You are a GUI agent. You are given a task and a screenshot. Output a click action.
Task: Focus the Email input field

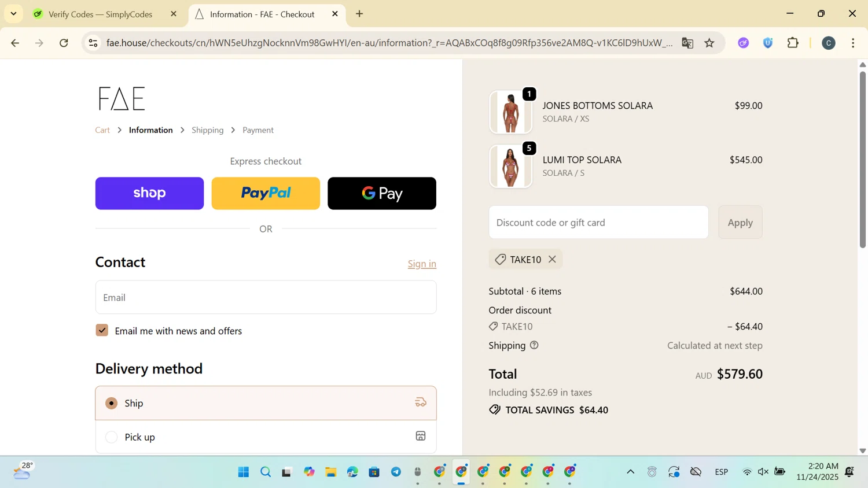pyautogui.click(x=266, y=297)
